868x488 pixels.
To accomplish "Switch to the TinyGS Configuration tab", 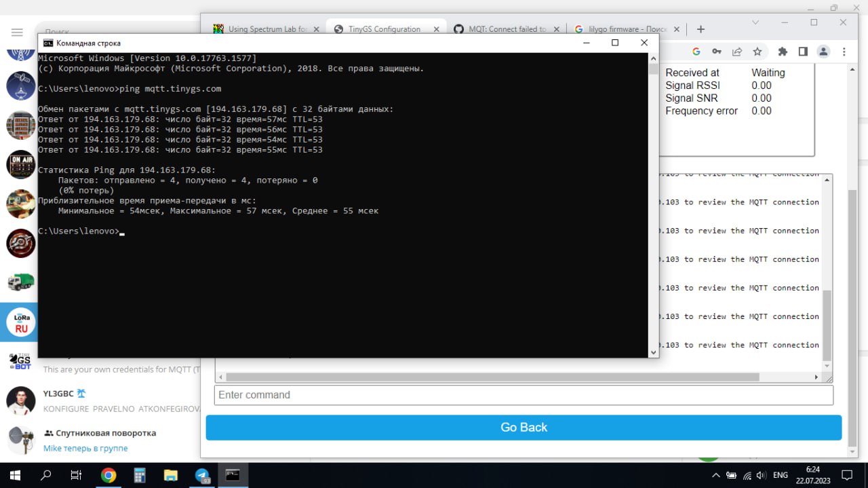I will [384, 29].
